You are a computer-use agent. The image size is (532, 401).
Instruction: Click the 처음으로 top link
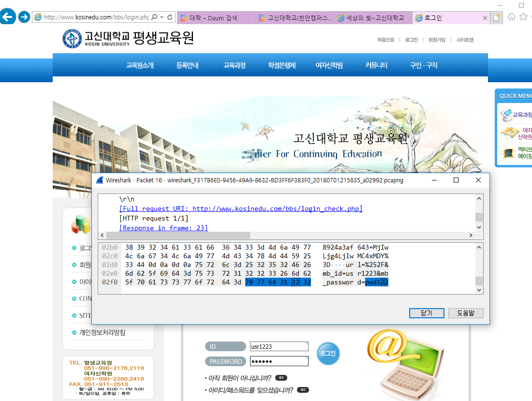[386, 40]
